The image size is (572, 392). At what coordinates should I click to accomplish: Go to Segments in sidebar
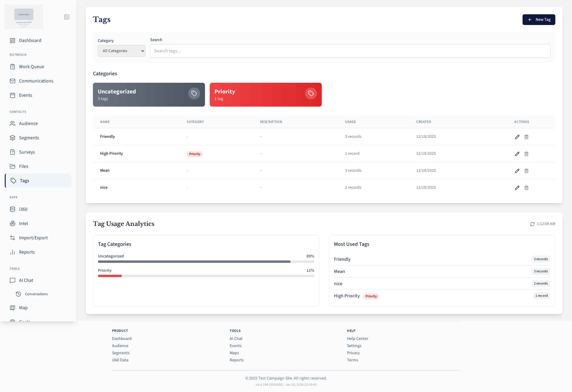pos(29,138)
